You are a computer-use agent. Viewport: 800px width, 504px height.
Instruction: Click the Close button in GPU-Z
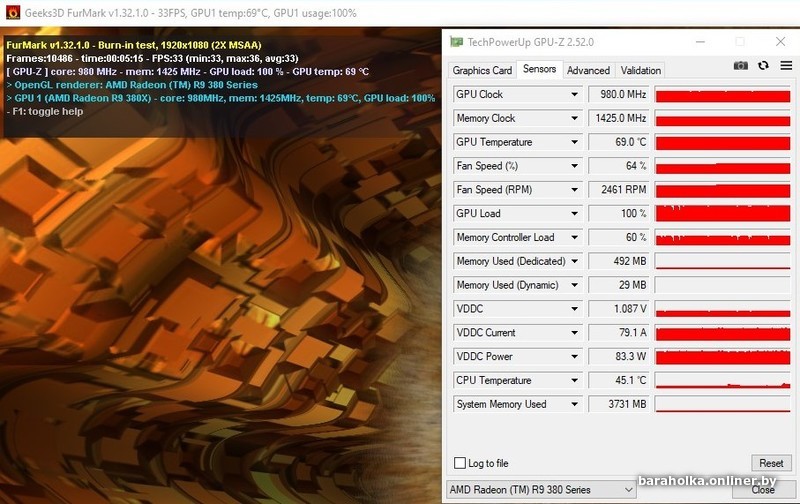coord(763,489)
